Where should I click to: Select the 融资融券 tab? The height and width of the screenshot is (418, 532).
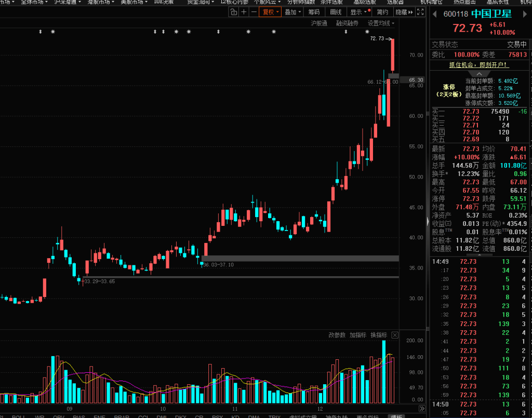[347, 23]
